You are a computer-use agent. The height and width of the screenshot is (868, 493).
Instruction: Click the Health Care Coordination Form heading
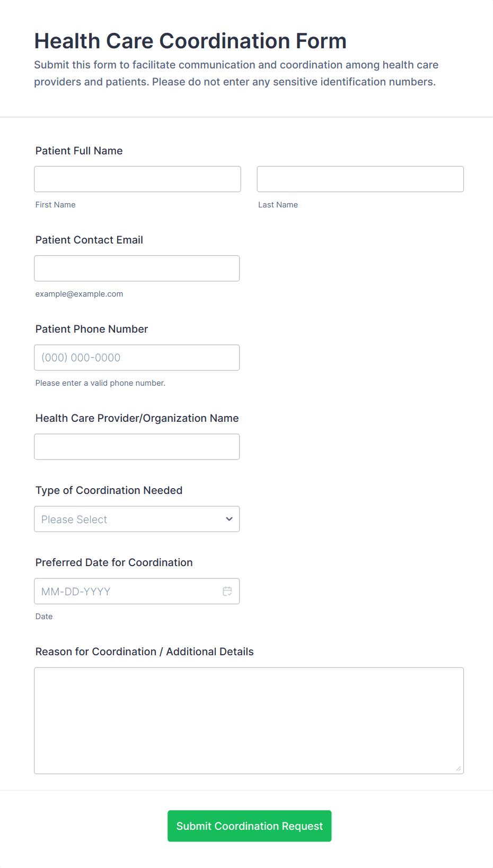190,41
